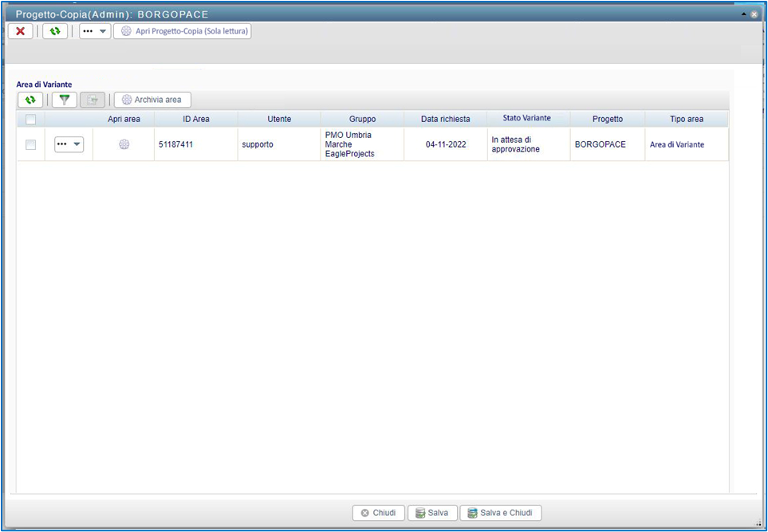Click the Salva button
The width and height of the screenshot is (768, 532).
[432, 513]
